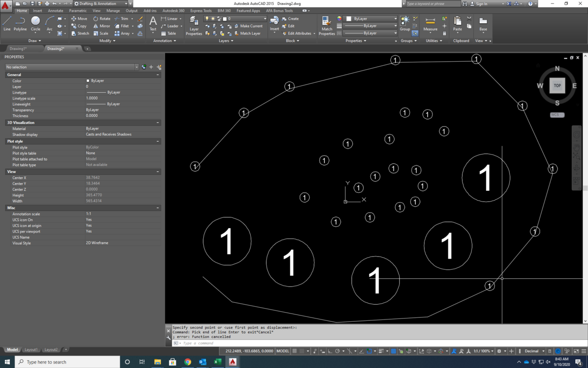Open the No selection object dropdown
The image size is (588, 368).
point(72,67)
